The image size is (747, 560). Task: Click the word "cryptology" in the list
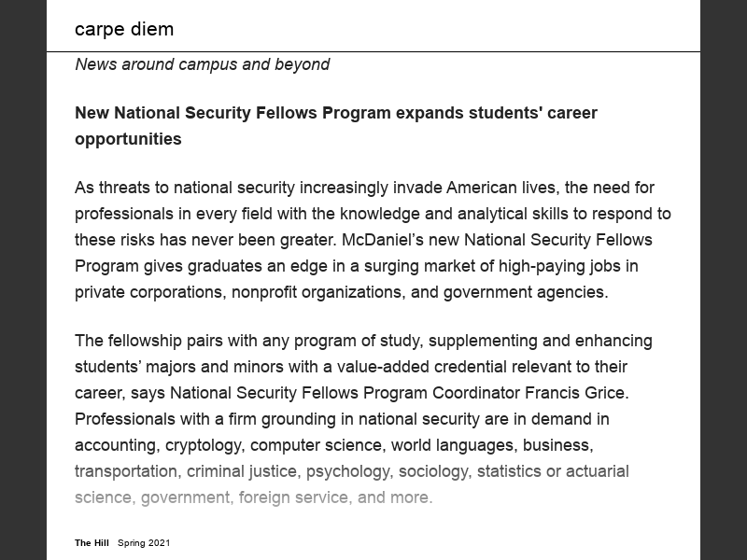[x=203, y=445]
